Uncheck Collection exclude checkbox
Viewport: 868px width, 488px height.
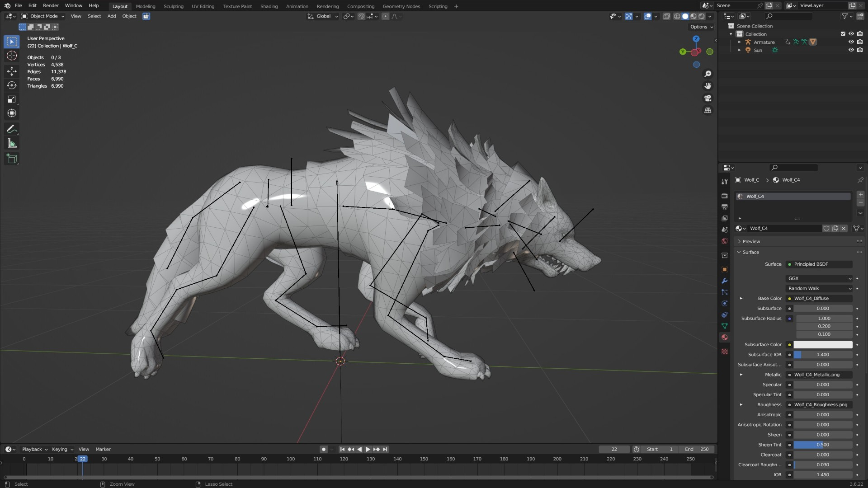coord(843,34)
